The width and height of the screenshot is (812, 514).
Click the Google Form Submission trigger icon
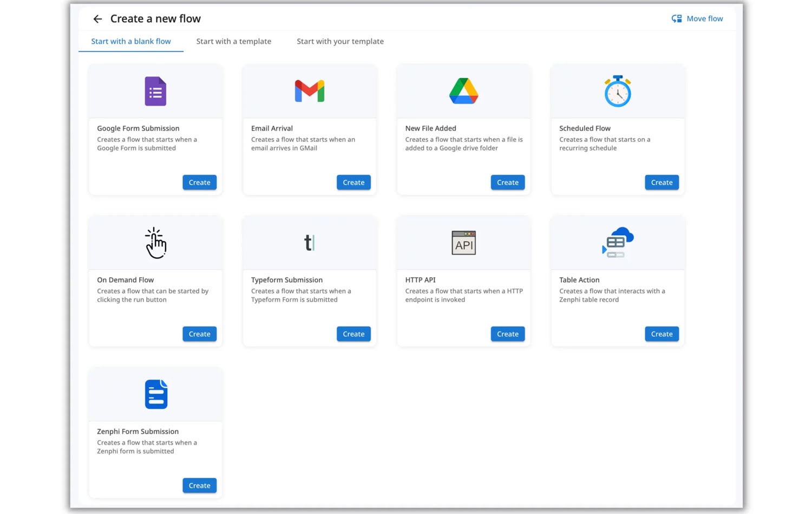(x=155, y=90)
